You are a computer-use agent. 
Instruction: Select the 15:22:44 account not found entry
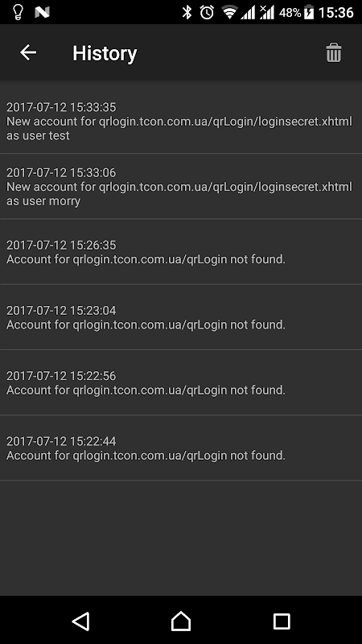click(x=181, y=448)
